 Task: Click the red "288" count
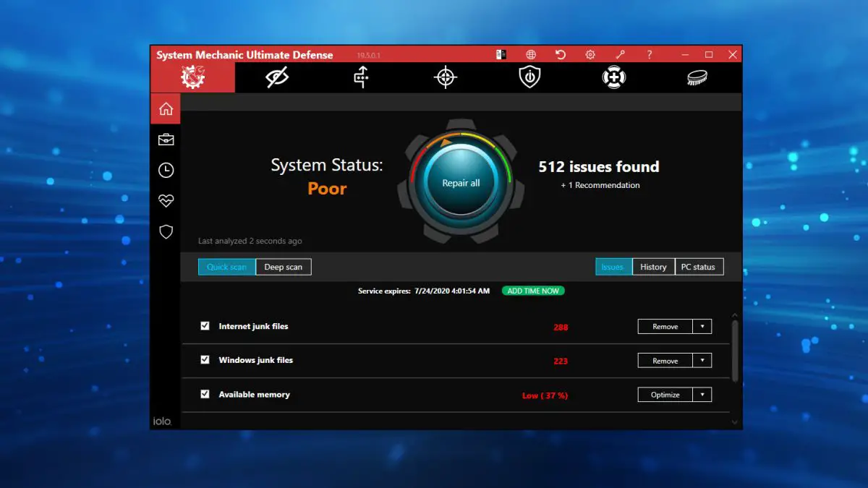tap(561, 328)
